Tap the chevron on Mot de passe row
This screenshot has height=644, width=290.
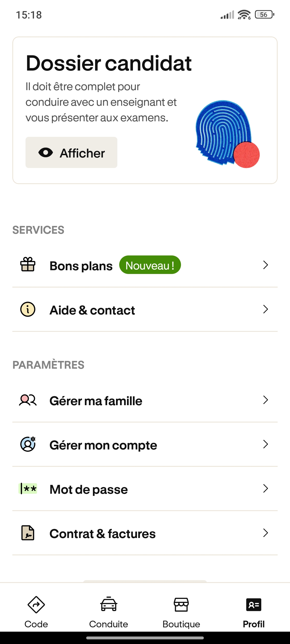tap(266, 488)
